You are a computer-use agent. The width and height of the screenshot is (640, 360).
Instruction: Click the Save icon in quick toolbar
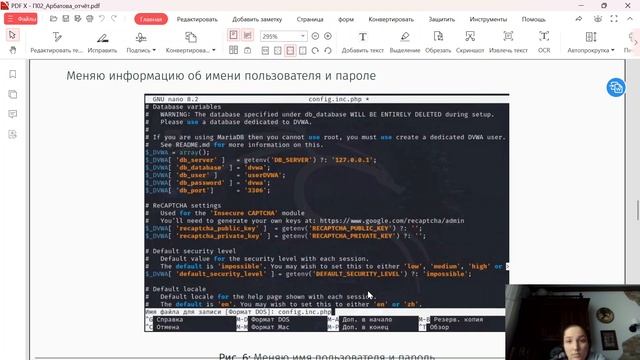pos(66,19)
